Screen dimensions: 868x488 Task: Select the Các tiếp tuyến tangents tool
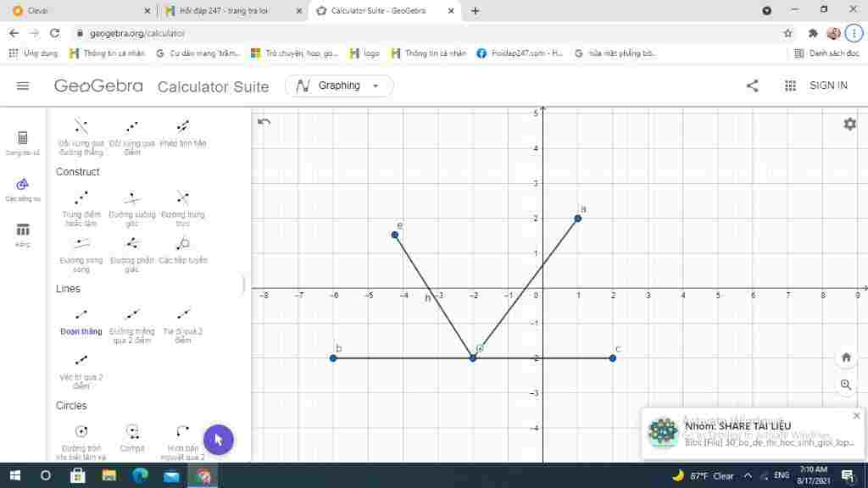click(x=183, y=250)
